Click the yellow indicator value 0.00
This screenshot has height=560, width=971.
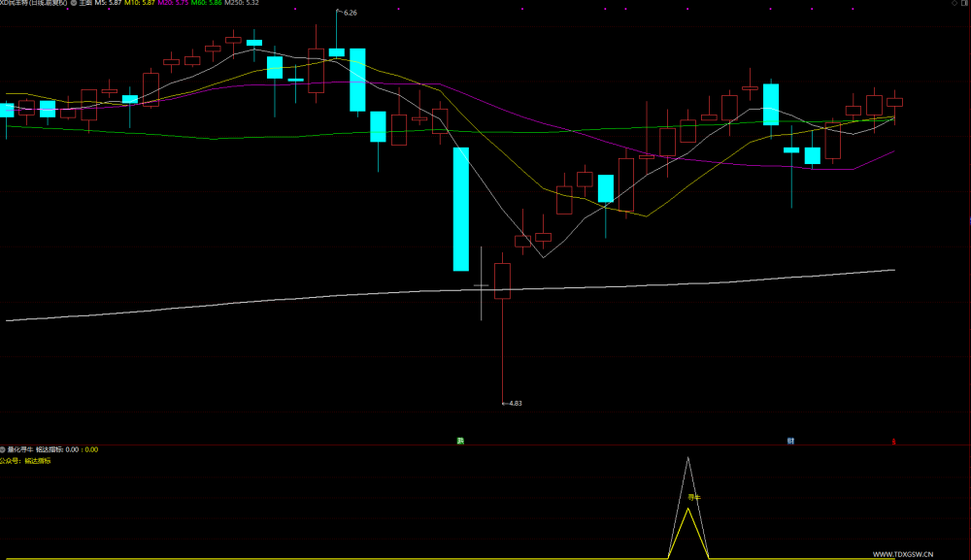[x=91, y=450]
